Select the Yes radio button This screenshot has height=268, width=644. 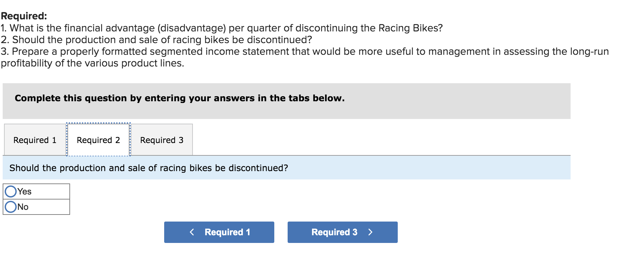pyautogui.click(x=11, y=191)
